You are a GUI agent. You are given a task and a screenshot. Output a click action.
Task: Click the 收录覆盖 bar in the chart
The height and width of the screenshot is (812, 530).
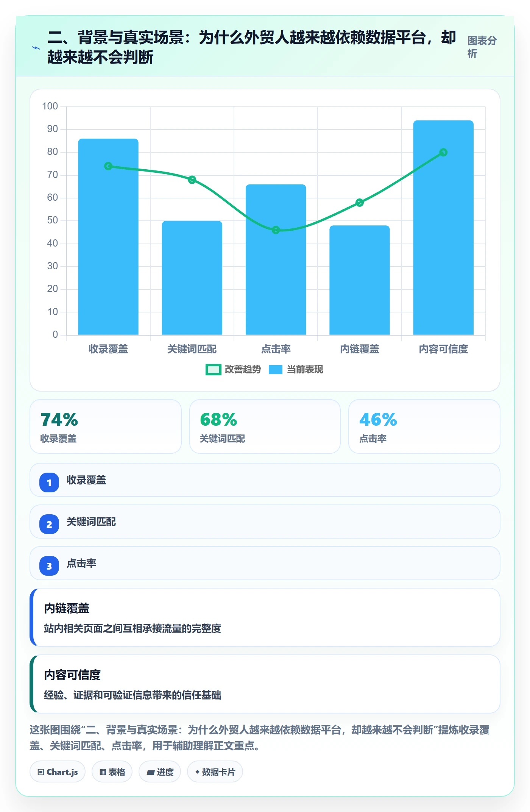[x=108, y=237]
